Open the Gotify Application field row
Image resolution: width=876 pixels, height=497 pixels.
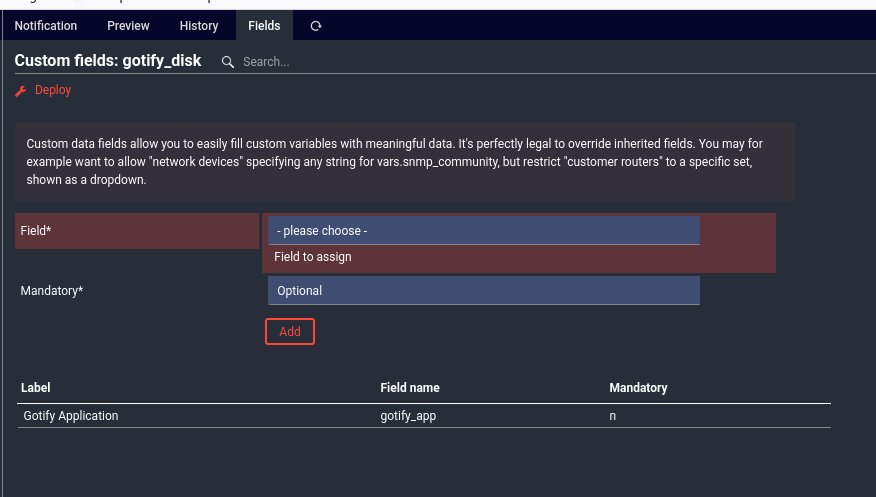(x=71, y=416)
